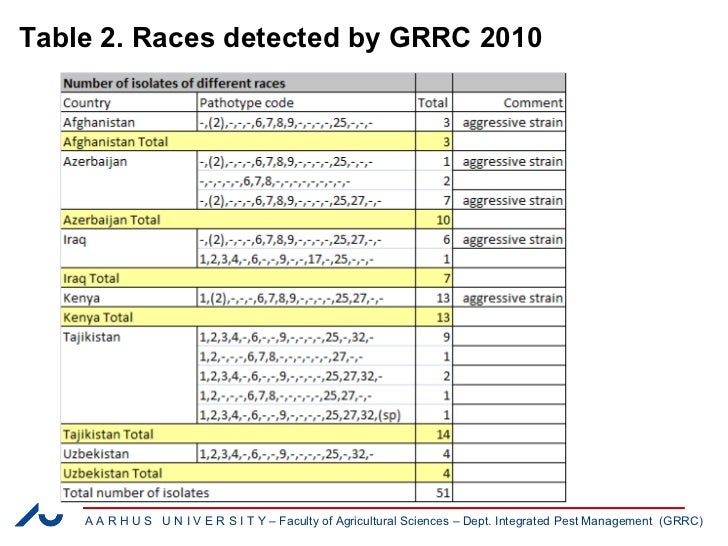Click the Iraq Total value '7'

click(447, 279)
